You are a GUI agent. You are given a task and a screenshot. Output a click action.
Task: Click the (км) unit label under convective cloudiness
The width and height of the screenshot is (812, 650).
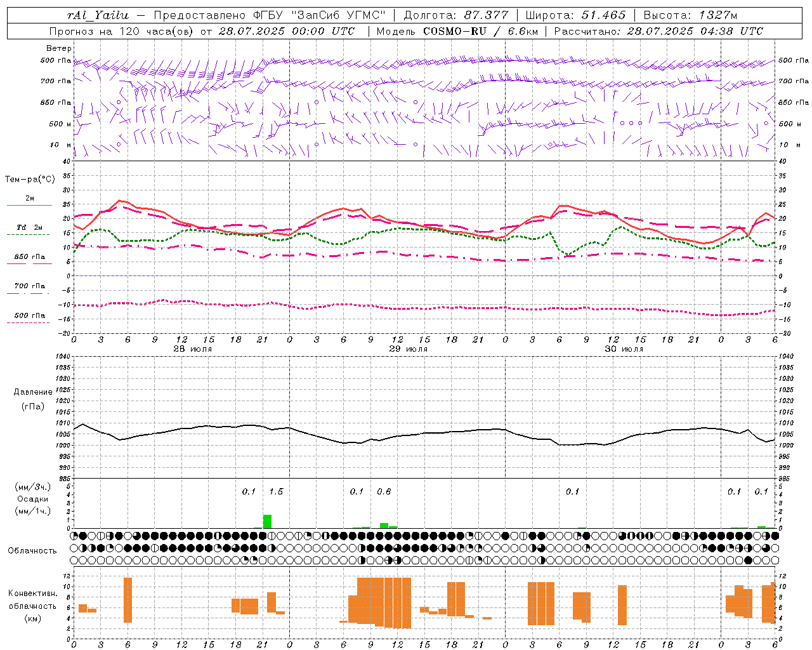33,618
